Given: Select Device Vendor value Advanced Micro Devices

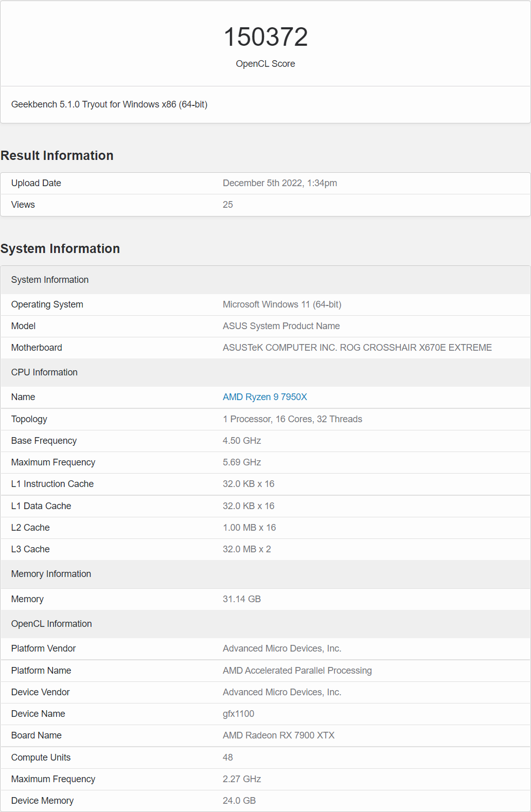Looking at the screenshot, I should click(282, 692).
